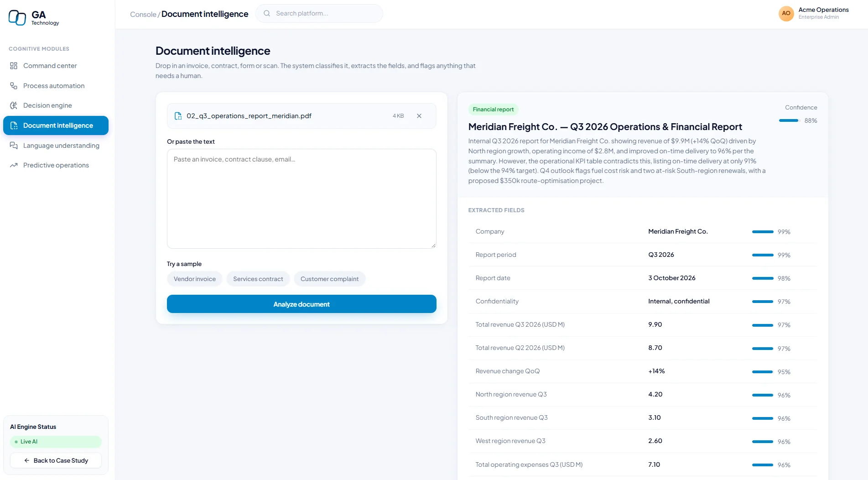Viewport: 868px width, 480px height.
Task: Click the Company field 99% confidence bar
Action: click(x=763, y=232)
